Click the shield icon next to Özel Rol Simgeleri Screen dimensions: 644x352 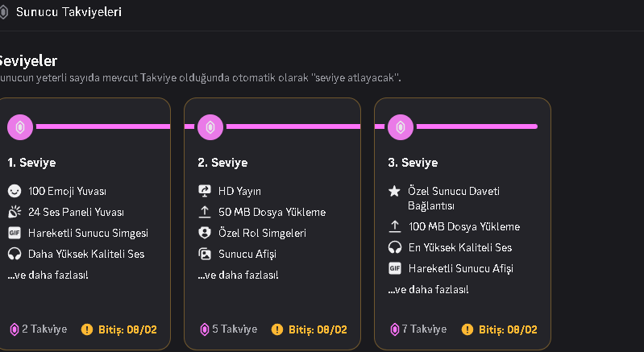205,233
